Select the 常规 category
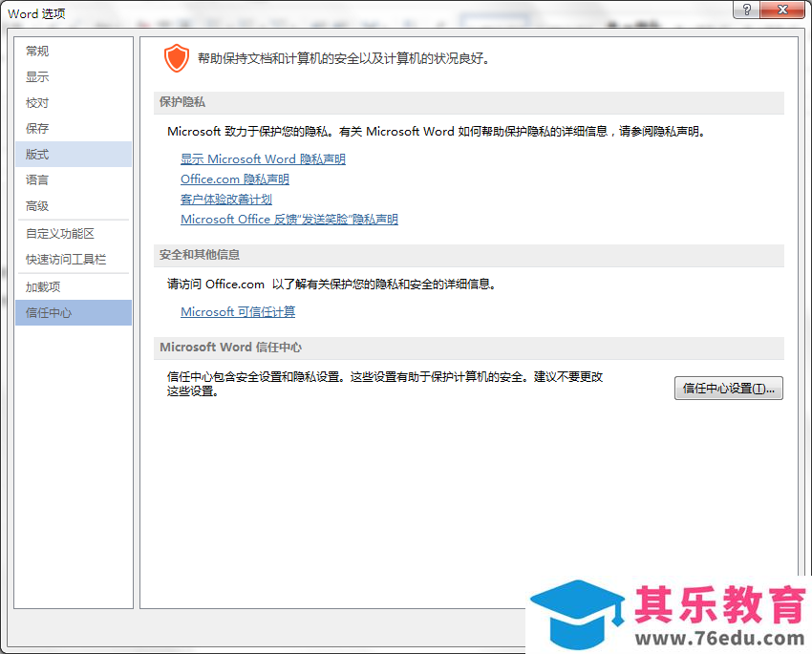 pyautogui.click(x=73, y=51)
